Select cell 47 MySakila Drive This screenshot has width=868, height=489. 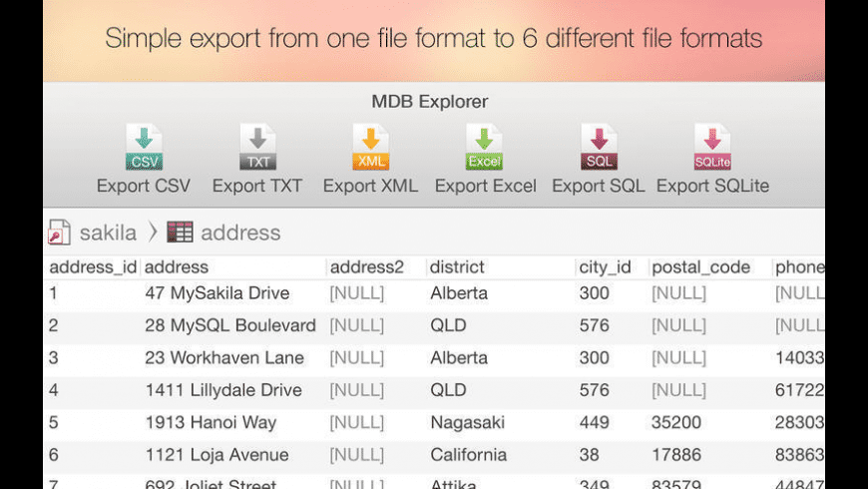(x=217, y=293)
